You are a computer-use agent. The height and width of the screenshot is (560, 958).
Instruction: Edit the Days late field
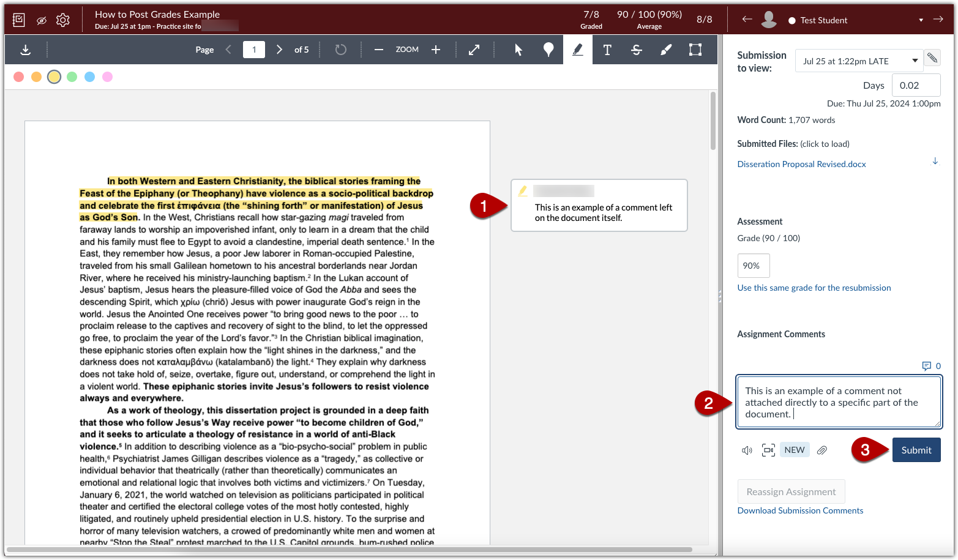[x=916, y=85]
